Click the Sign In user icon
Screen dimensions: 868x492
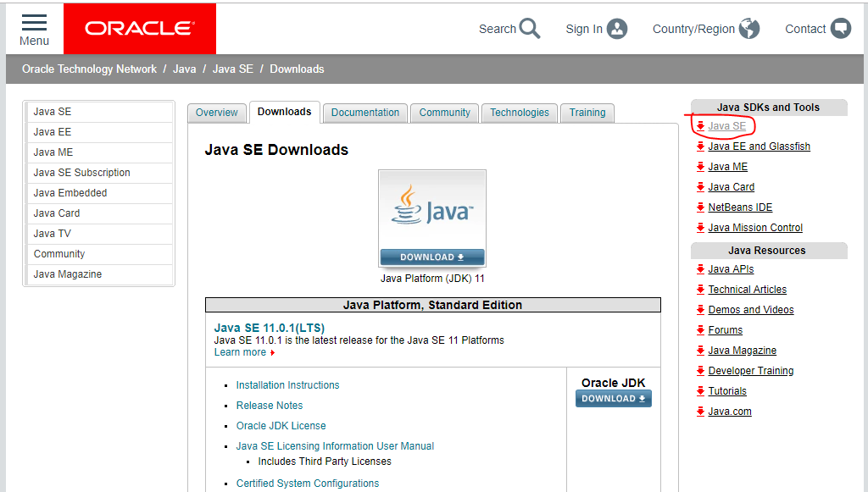pyautogui.click(x=617, y=29)
